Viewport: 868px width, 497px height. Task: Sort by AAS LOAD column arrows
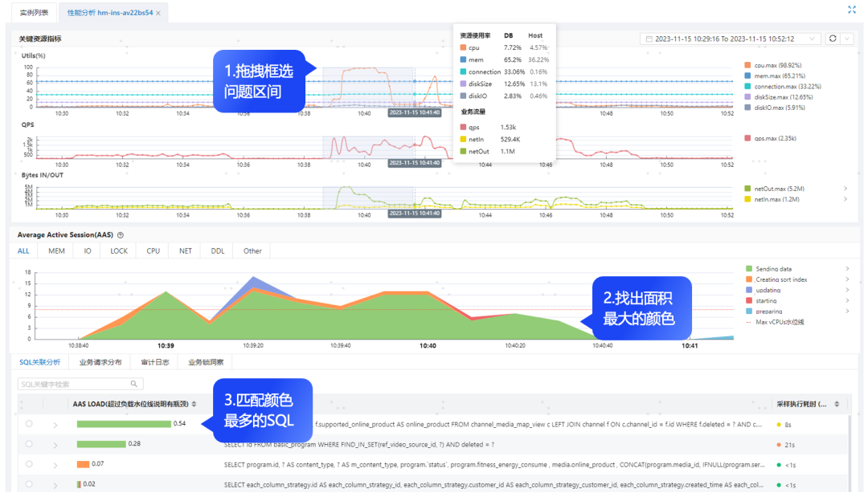click(x=194, y=404)
